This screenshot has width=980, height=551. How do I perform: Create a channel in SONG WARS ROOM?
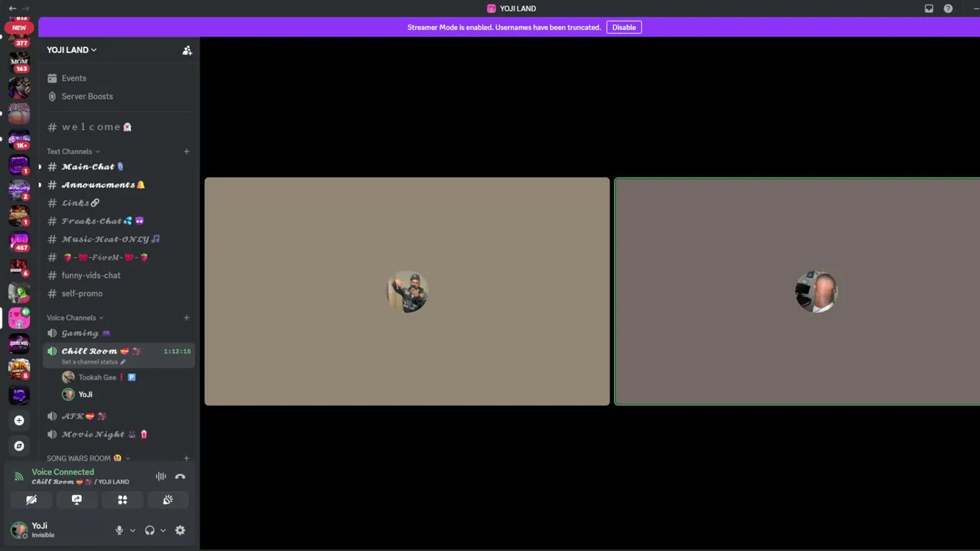tap(186, 458)
